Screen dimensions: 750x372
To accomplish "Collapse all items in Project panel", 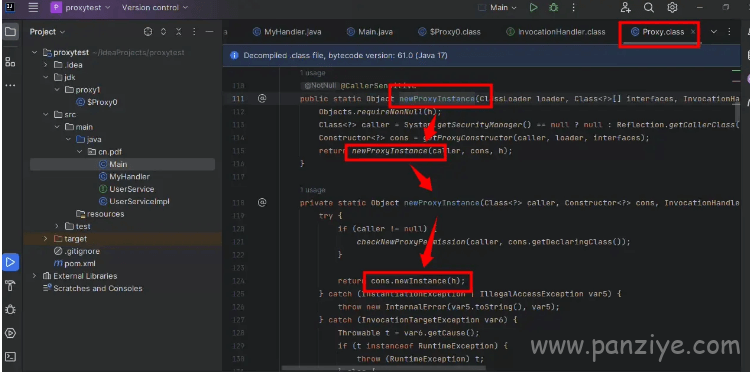I will (178, 32).
